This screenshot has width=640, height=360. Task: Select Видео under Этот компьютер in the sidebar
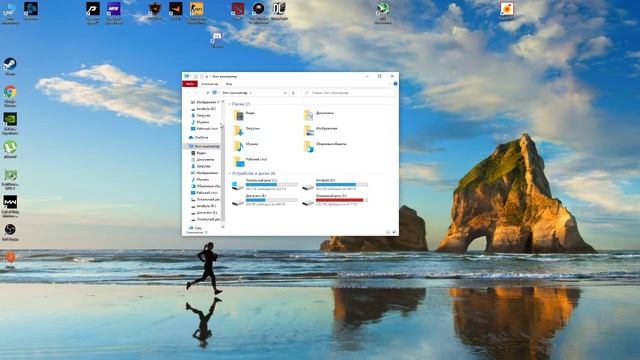point(198,153)
